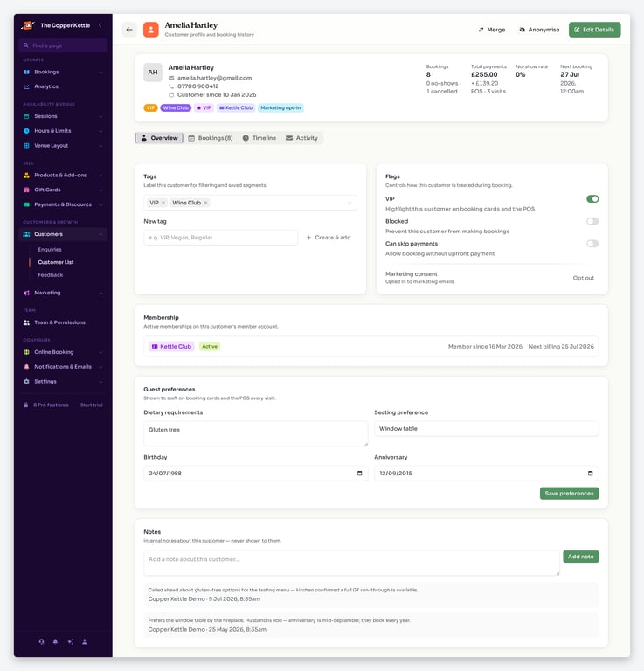Open the Birthday calendar picker icon
This screenshot has height=671, width=644.
coord(359,474)
